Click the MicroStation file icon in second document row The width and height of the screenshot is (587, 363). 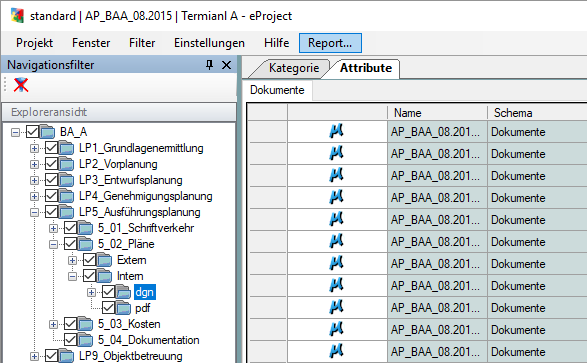[336, 153]
